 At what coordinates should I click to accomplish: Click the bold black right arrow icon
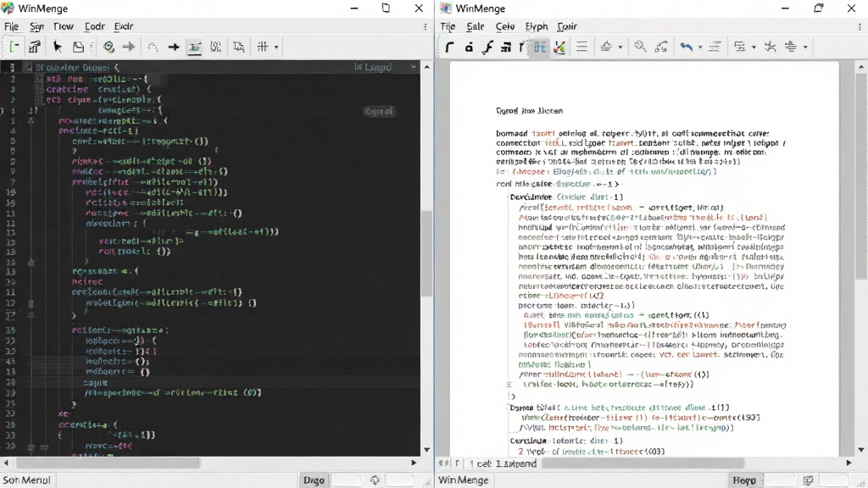(174, 47)
